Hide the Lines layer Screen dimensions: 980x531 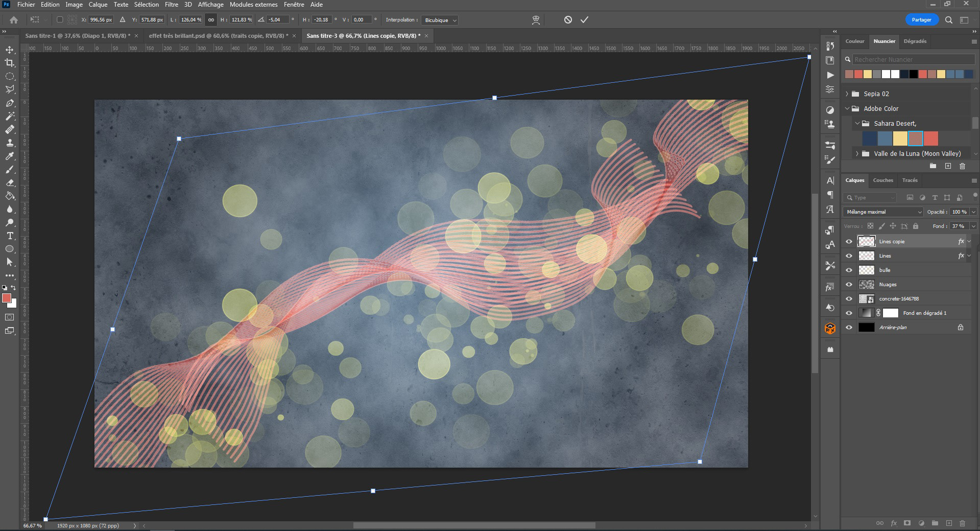(x=849, y=256)
